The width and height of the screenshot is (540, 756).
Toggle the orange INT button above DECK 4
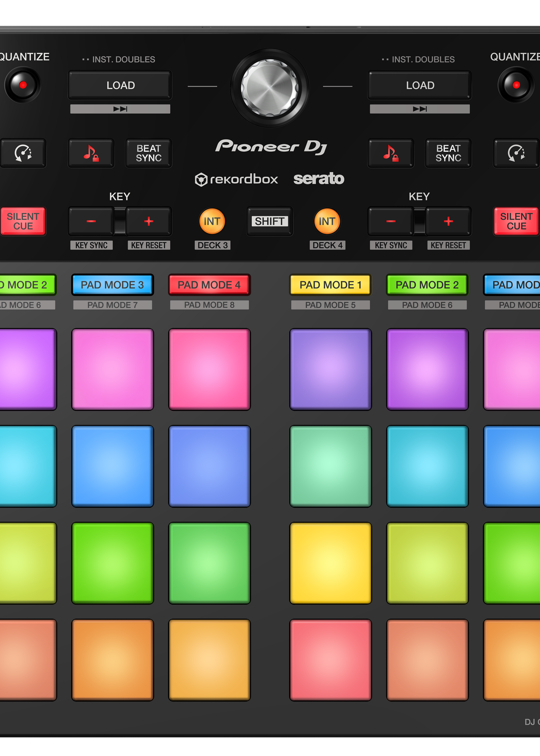pos(327,221)
